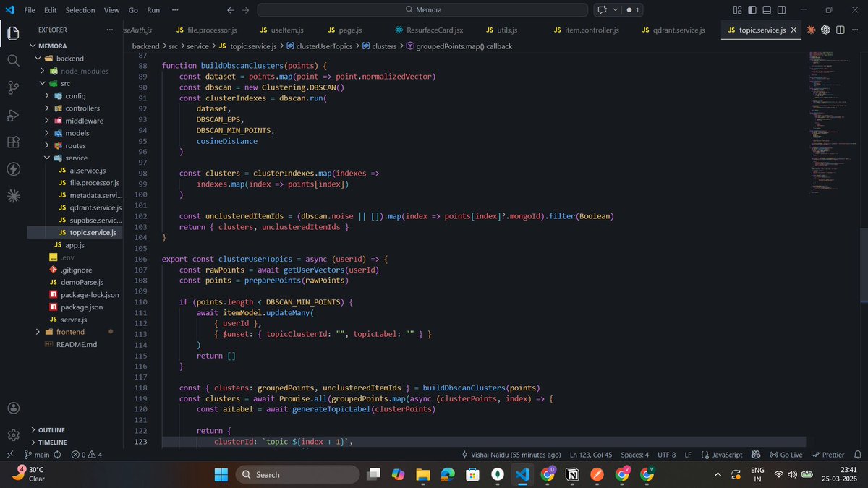This screenshot has width=868, height=488.
Task: Close the topic.service.js tab
Action: pyautogui.click(x=794, y=30)
